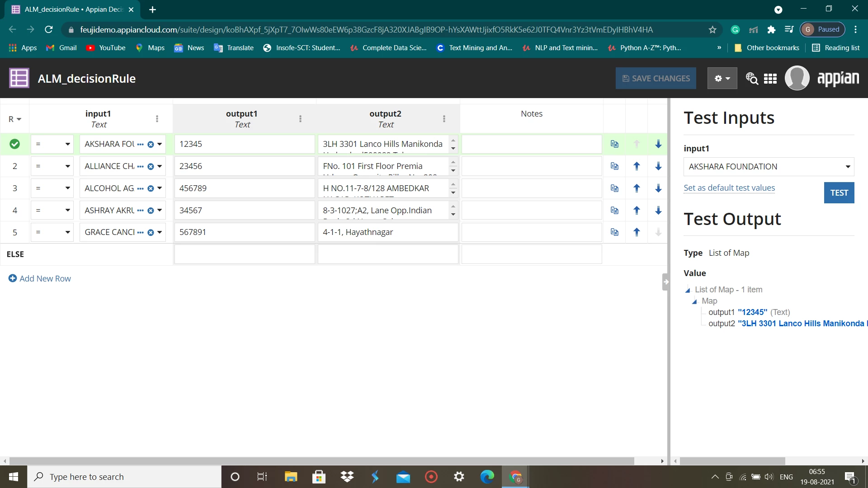Duplicate the AKSHARA row
Viewport: 868px width, 488px height.
coord(614,144)
